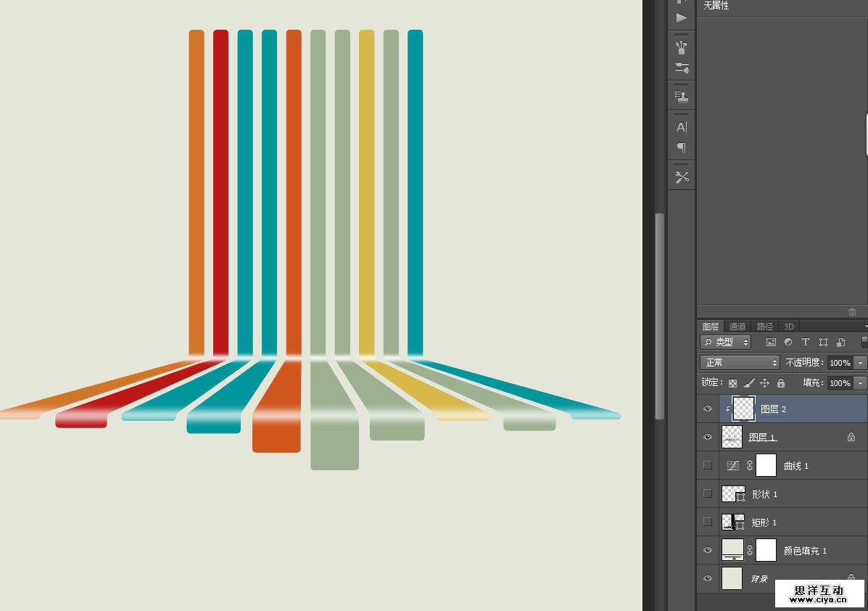Switch to the 路径 tab
The width and height of the screenshot is (868, 611).
click(764, 327)
